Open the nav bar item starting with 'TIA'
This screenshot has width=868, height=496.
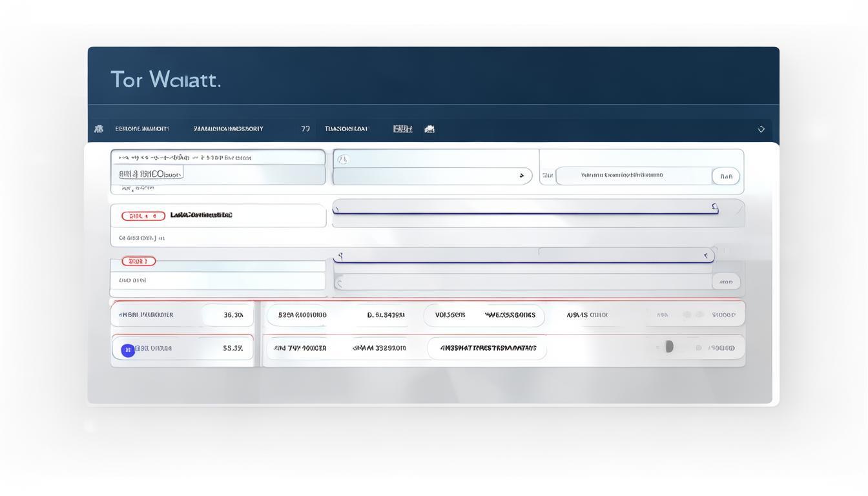[x=346, y=129]
